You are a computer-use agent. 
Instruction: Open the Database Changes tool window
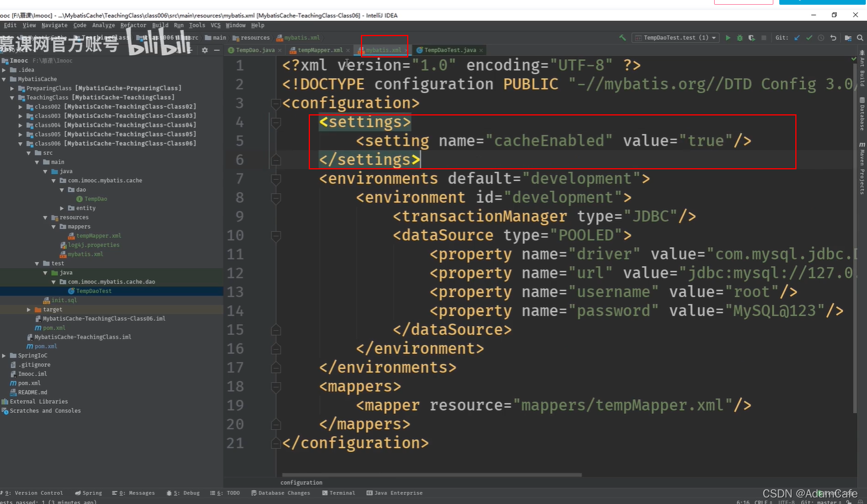[280, 493]
